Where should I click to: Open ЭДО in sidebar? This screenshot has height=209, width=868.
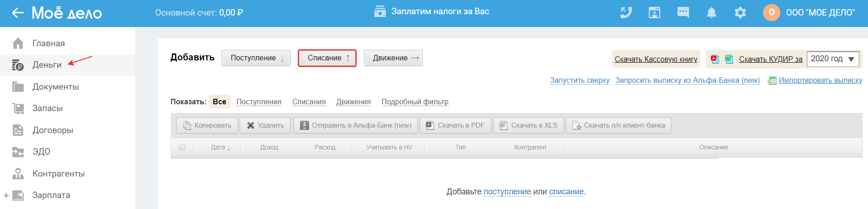tap(41, 152)
